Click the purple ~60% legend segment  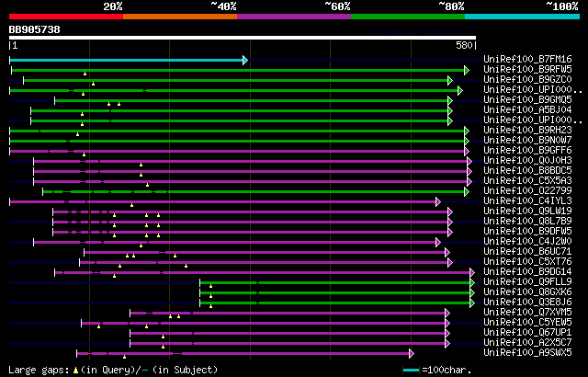[x=294, y=17]
